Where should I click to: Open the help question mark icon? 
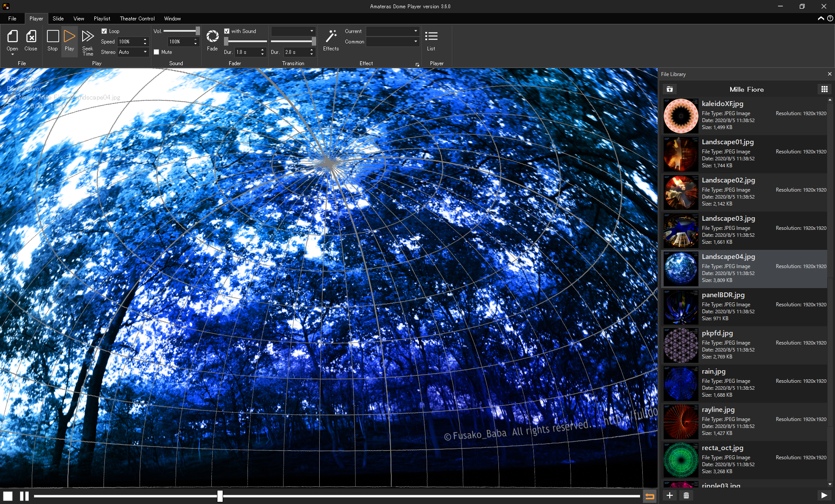click(x=830, y=18)
